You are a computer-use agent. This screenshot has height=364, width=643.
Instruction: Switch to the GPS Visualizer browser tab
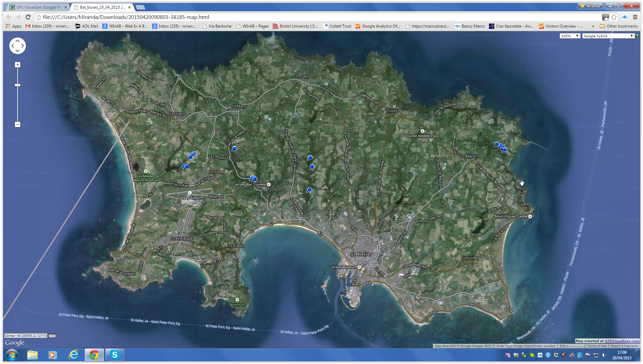point(38,7)
